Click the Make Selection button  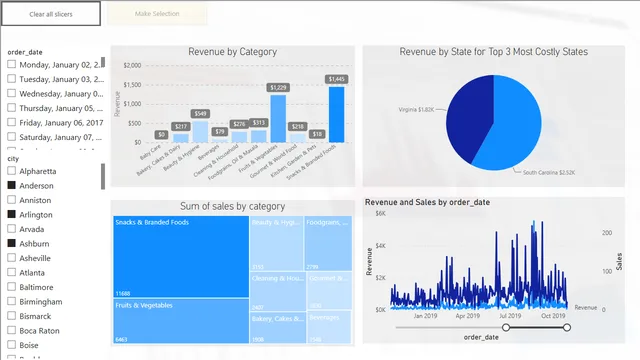pos(157,13)
